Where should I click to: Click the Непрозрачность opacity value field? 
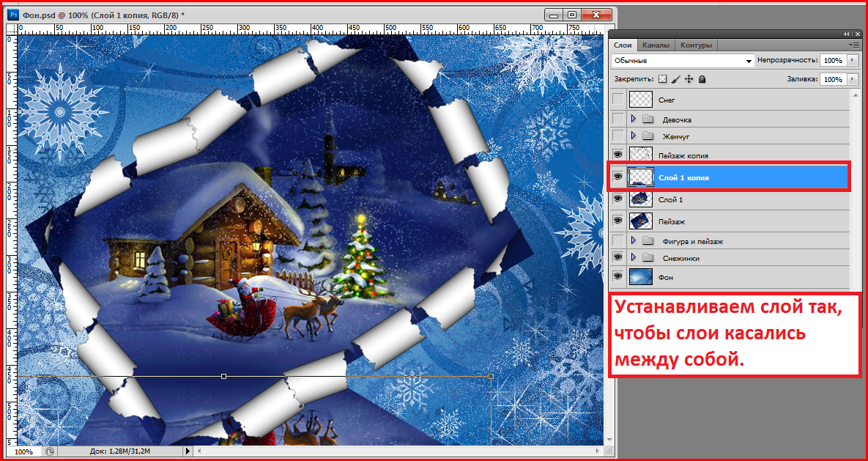833,60
